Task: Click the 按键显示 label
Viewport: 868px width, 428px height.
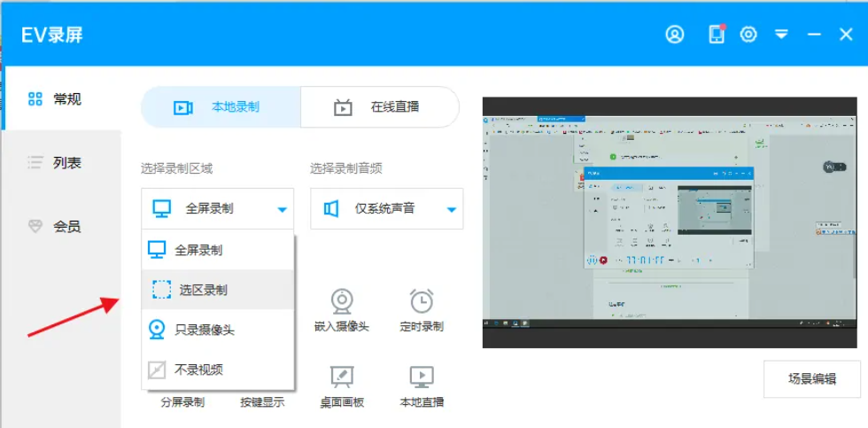Action: [x=262, y=402]
